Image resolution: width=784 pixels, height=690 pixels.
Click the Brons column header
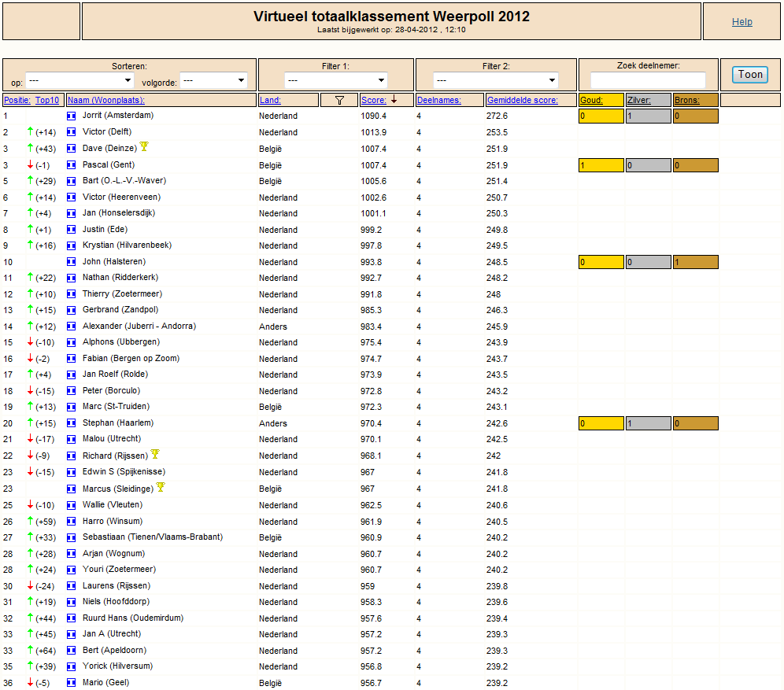(x=687, y=101)
